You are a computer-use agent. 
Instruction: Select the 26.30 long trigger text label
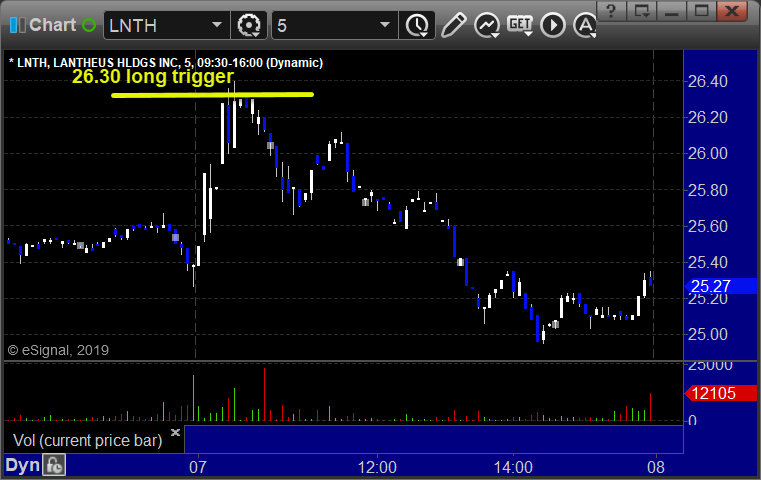coord(153,77)
